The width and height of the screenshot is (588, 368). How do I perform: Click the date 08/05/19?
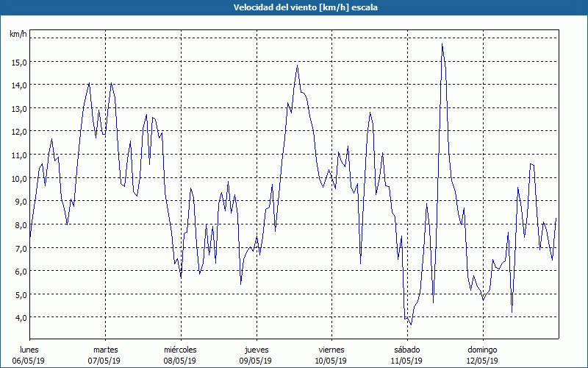pyautogui.click(x=179, y=361)
